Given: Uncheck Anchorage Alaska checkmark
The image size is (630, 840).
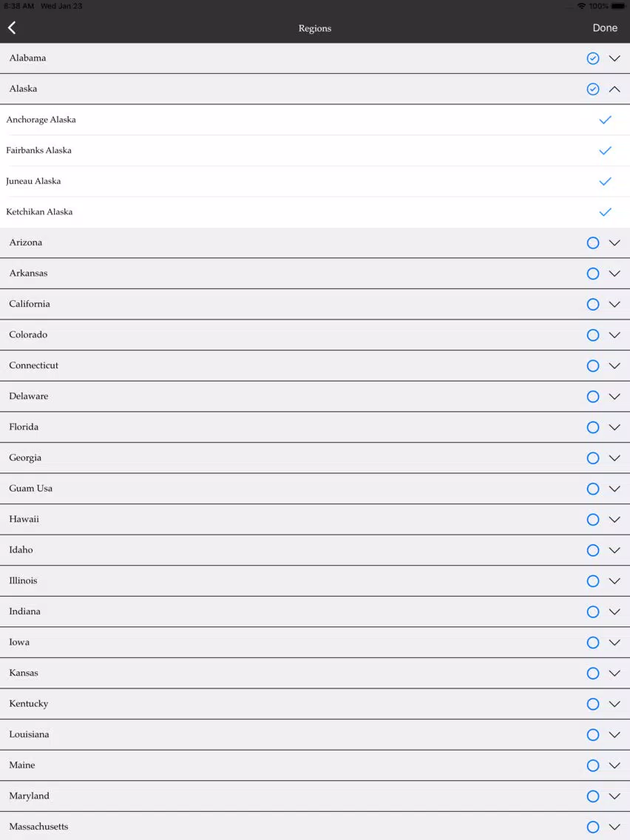Looking at the screenshot, I should (x=605, y=120).
